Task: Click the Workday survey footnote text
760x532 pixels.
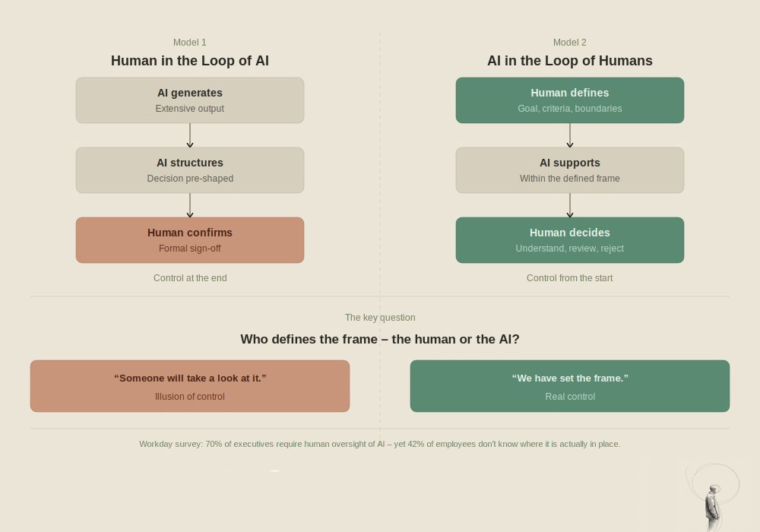Action: pyautogui.click(x=380, y=445)
